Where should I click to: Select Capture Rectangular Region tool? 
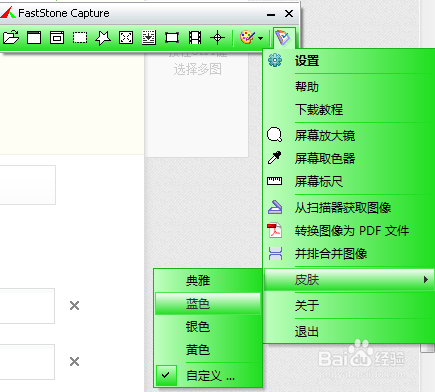coord(80,37)
